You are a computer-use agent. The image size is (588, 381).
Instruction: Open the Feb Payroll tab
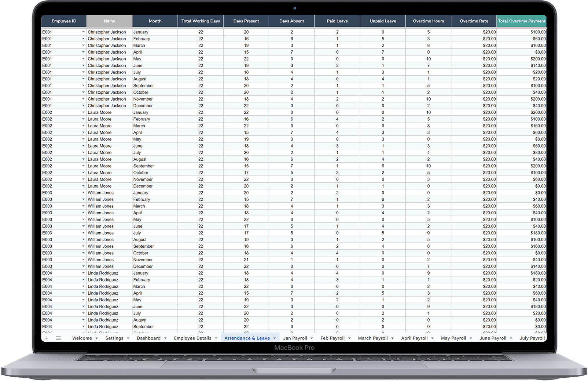[x=332, y=338]
